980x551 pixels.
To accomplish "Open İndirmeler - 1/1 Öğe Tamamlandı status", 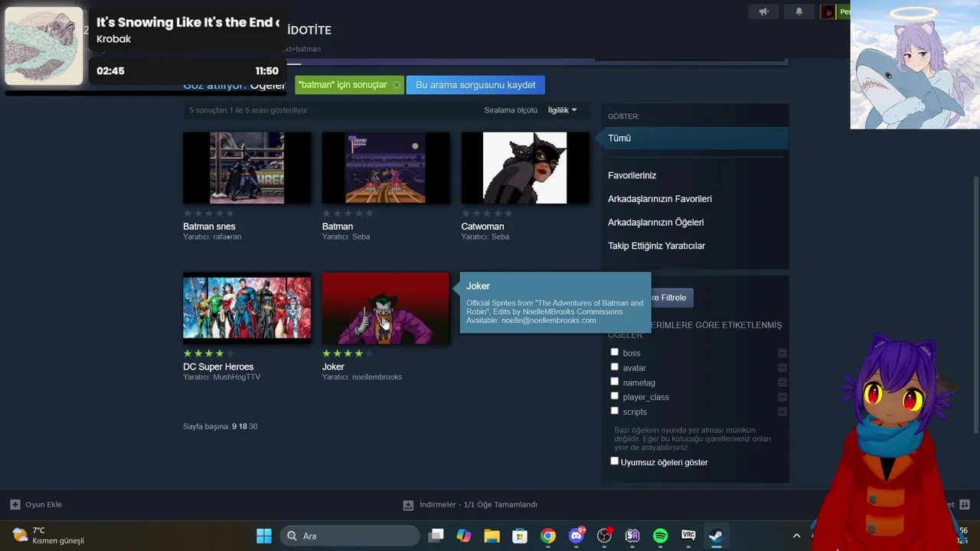I will click(479, 505).
